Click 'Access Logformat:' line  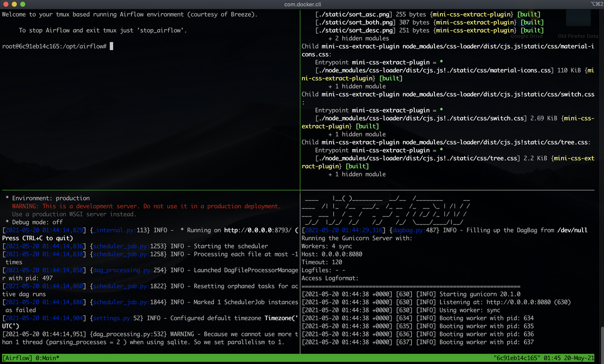pos(330,278)
